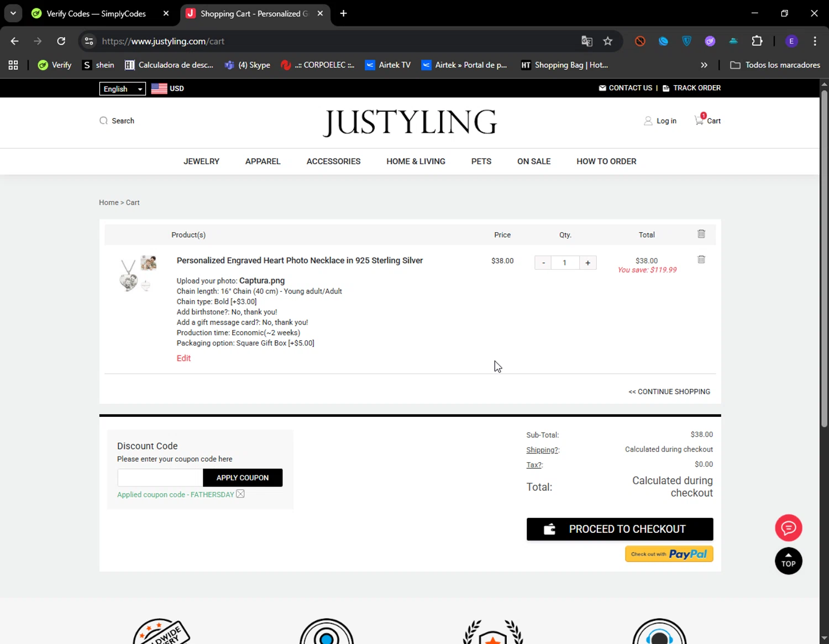Open the Verify bookmark
This screenshot has width=829, height=644.
coord(55,65)
